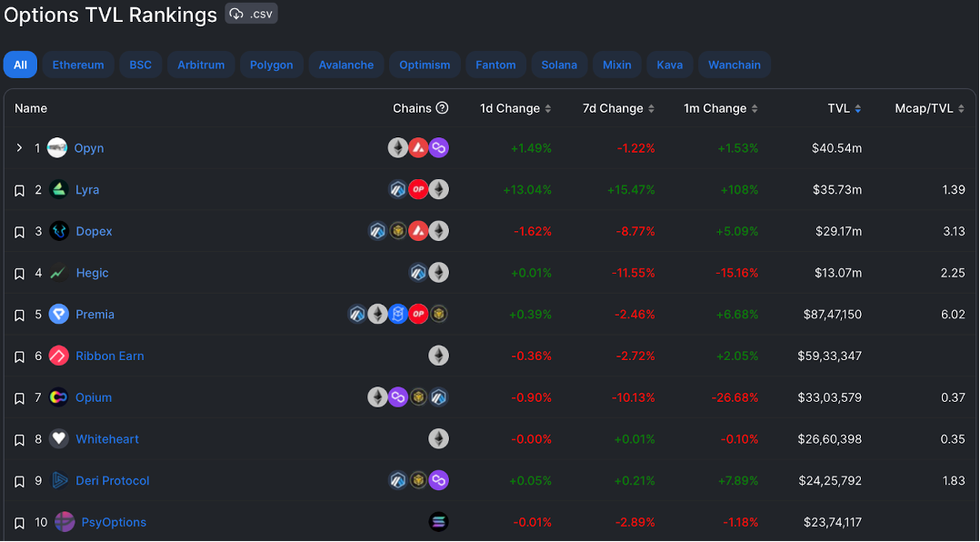Sort by 1d Change column
The width and height of the screenshot is (980, 542).
click(515, 108)
